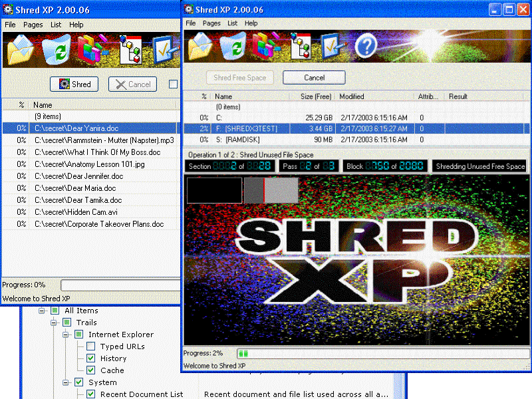Select the colored blocks icon in the free-space window

coord(267,45)
